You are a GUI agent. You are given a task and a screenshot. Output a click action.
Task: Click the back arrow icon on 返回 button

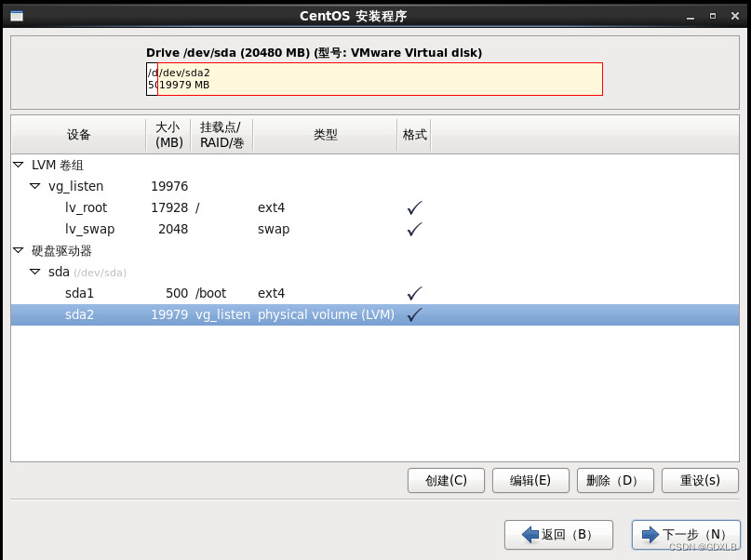[530, 535]
